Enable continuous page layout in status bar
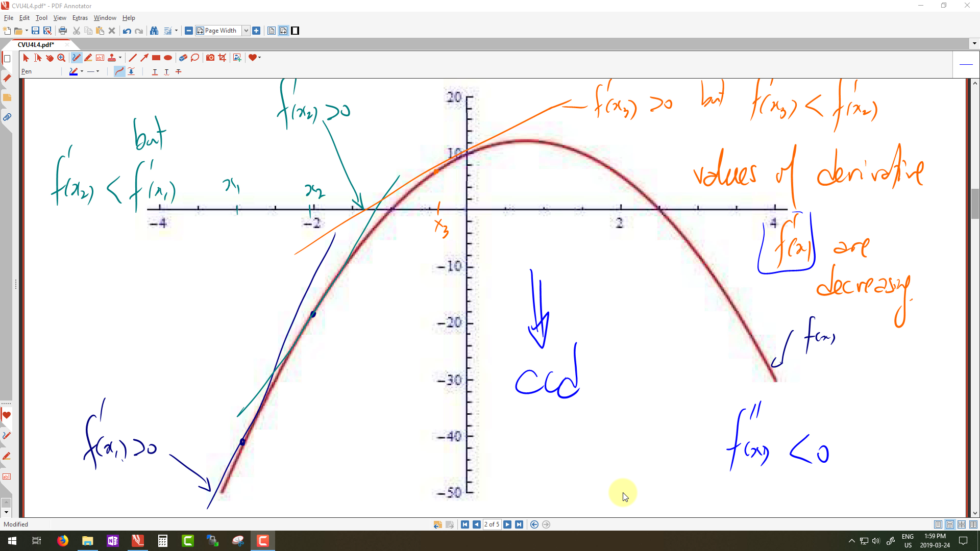This screenshot has height=551, width=980. click(x=950, y=524)
